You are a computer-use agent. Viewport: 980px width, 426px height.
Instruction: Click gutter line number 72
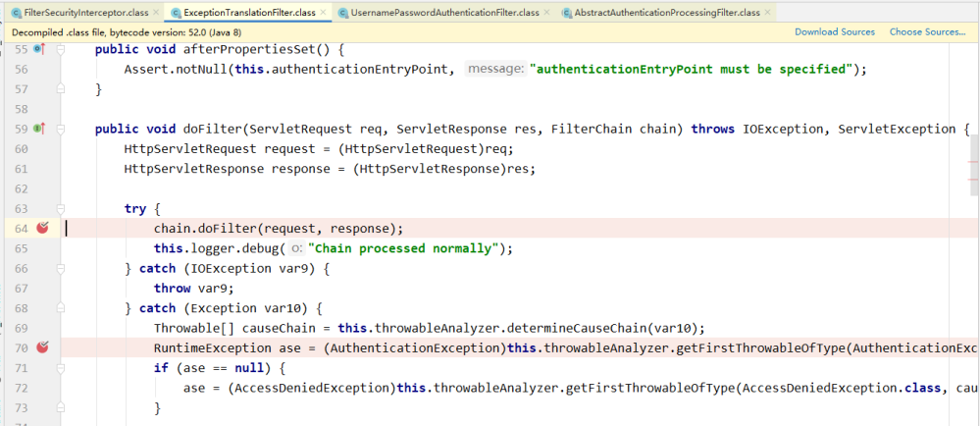(x=21, y=388)
